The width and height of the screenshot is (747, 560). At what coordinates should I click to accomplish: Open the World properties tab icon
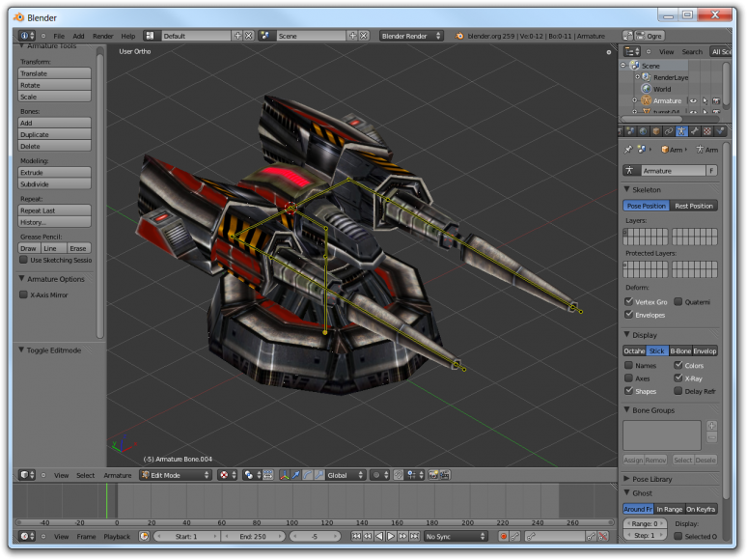[x=644, y=131]
